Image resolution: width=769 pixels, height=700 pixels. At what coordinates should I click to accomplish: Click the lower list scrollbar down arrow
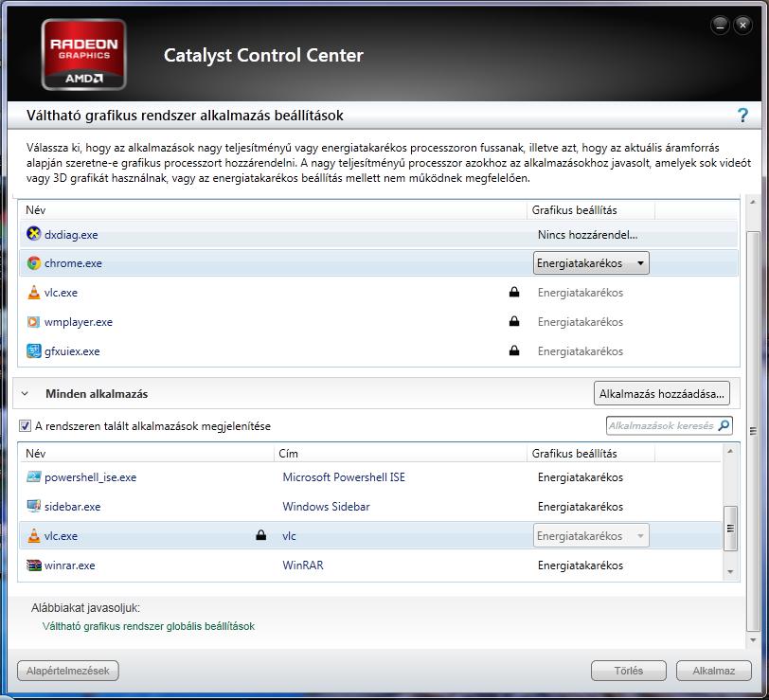(730, 572)
